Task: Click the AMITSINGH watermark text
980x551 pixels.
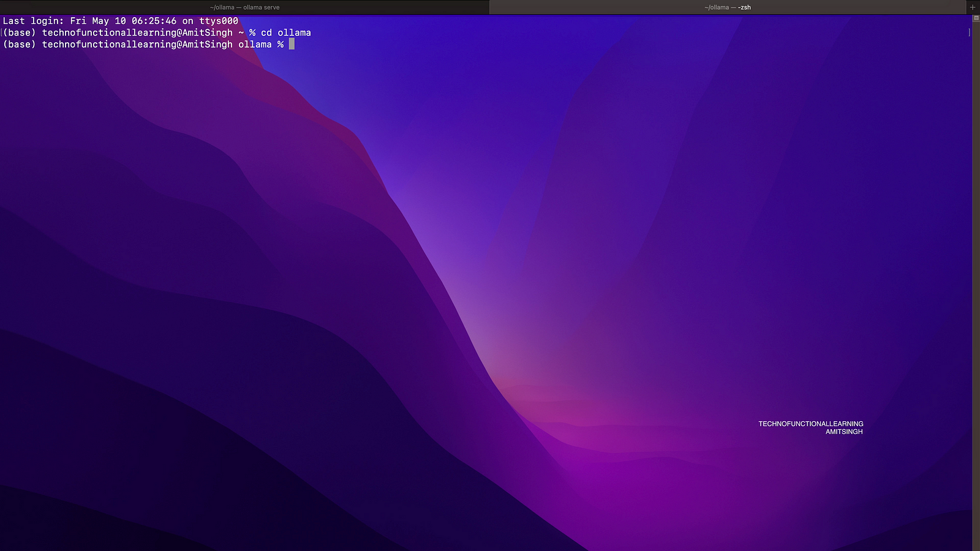Action: [x=843, y=432]
